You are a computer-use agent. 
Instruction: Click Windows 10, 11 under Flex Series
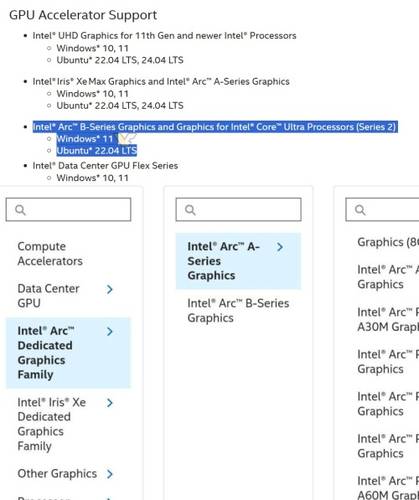click(92, 178)
